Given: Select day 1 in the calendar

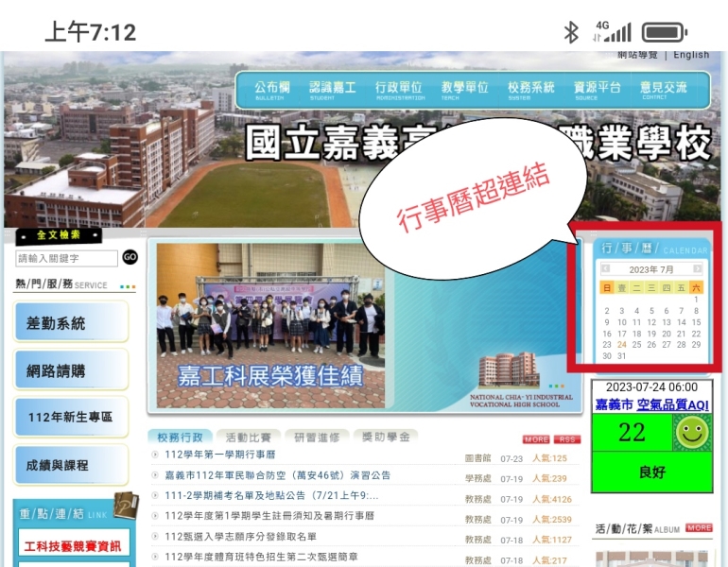Looking at the screenshot, I should coord(696,300).
